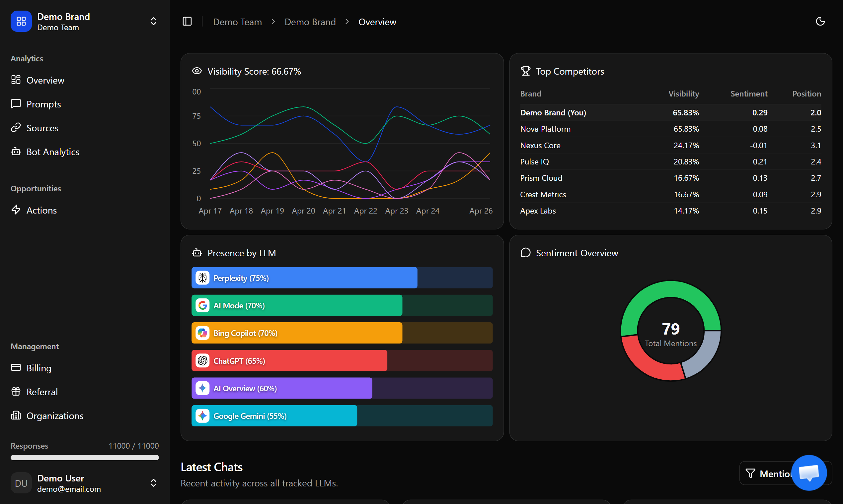
Task: Sort by the Sentiment column header
Action: 749,94
